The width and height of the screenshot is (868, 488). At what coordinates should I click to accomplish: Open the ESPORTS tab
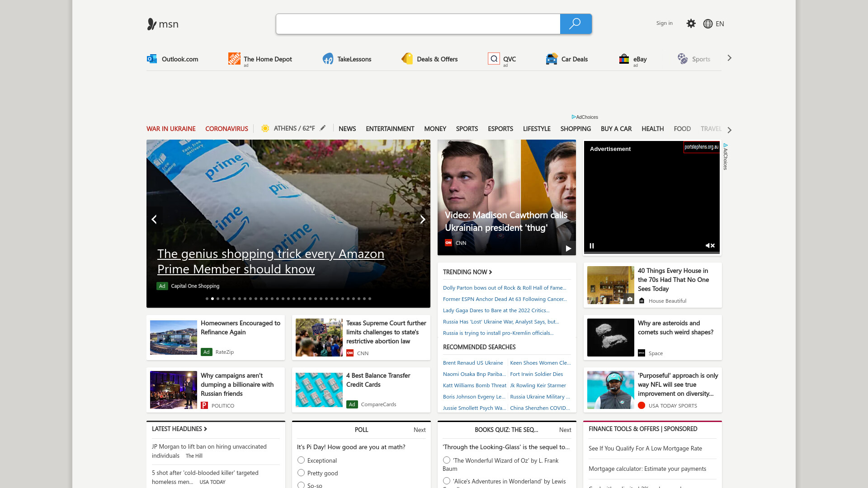coord(500,129)
